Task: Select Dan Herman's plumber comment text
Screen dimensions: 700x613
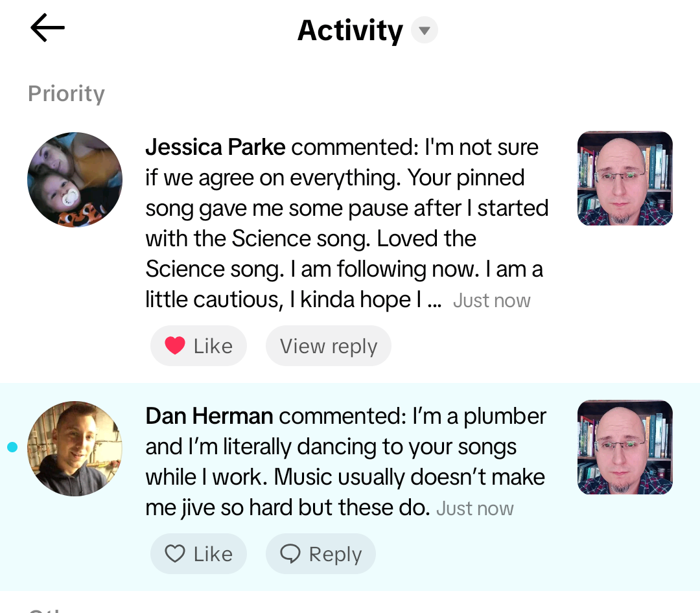Action: click(345, 463)
